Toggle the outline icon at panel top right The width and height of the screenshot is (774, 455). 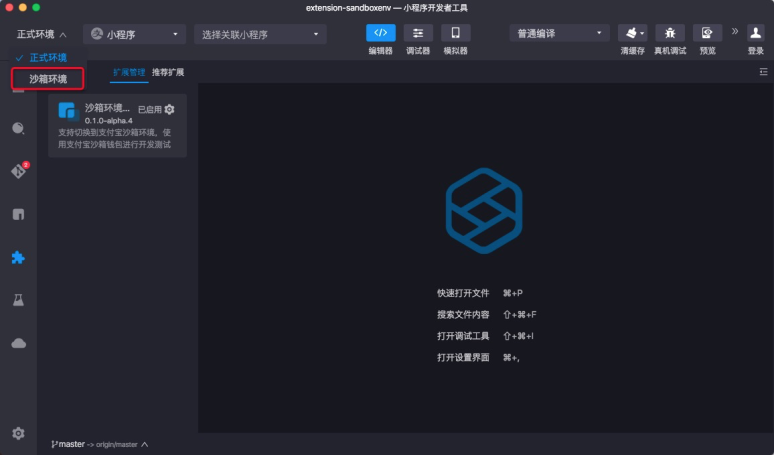pos(763,72)
